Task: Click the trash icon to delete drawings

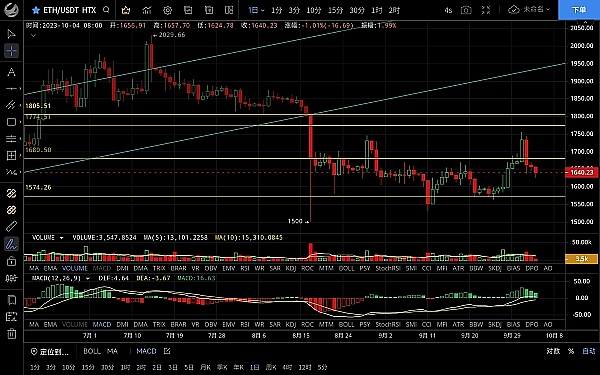Action: pyautogui.click(x=11, y=334)
